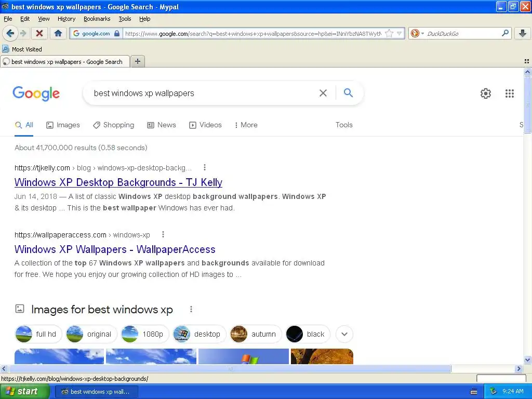
Task: Go back with the browser back arrow
Action: [x=10, y=33]
